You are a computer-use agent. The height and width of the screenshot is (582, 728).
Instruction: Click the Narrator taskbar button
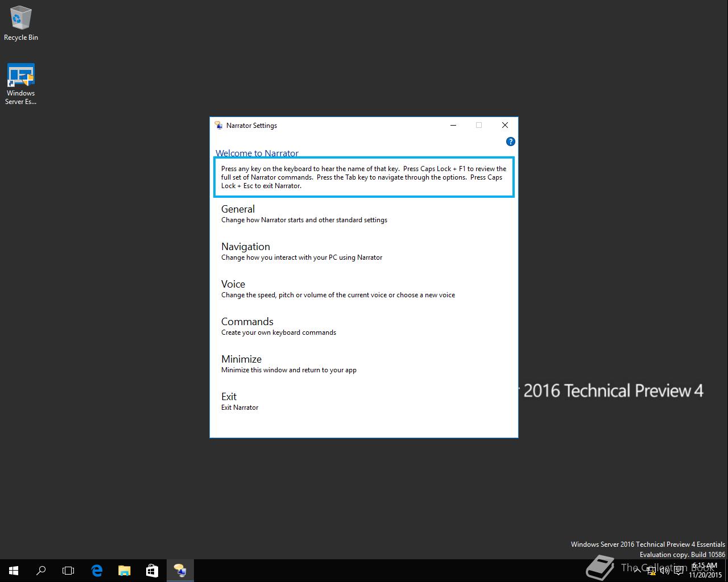(x=180, y=570)
